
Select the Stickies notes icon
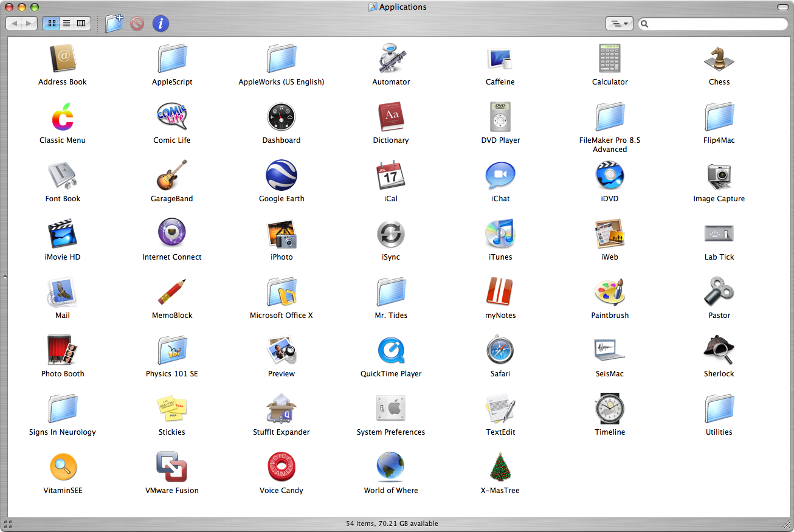coord(172,409)
